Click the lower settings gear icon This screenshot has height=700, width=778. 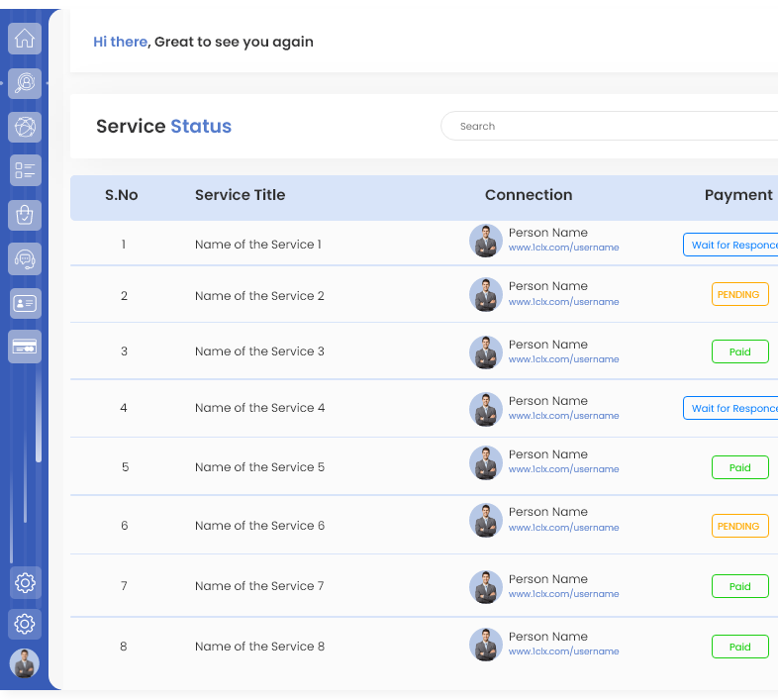[x=25, y=624]
